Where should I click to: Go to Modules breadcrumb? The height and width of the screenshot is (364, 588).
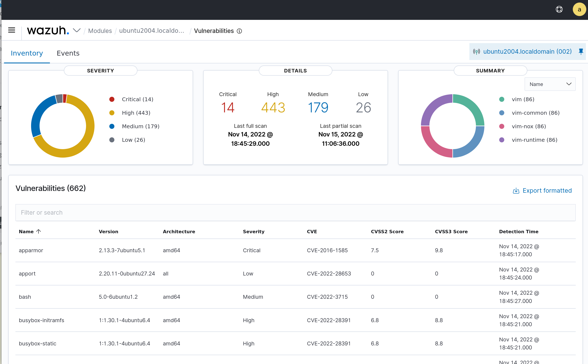[x=100, y=31]
